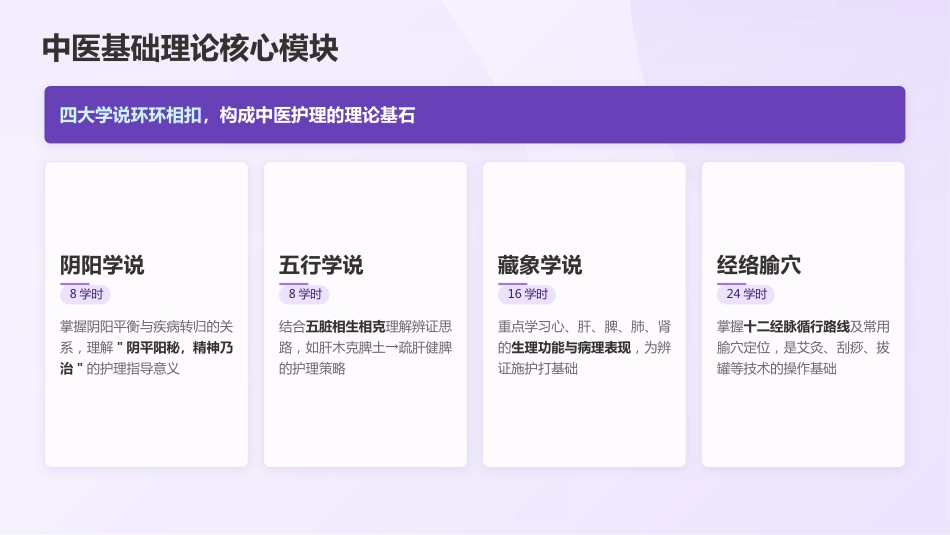Image resolution: width=950 pixels, height=535 pixels.
Task: Select the 藏象学说 card heading
Action: pyautogui.click(x=540, y=265)
